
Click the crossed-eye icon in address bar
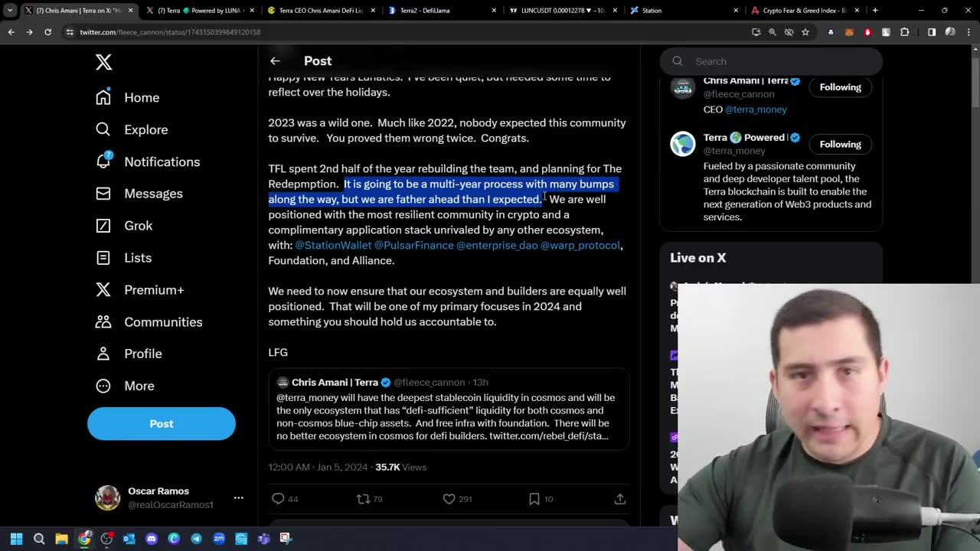(x=789, y=32)
